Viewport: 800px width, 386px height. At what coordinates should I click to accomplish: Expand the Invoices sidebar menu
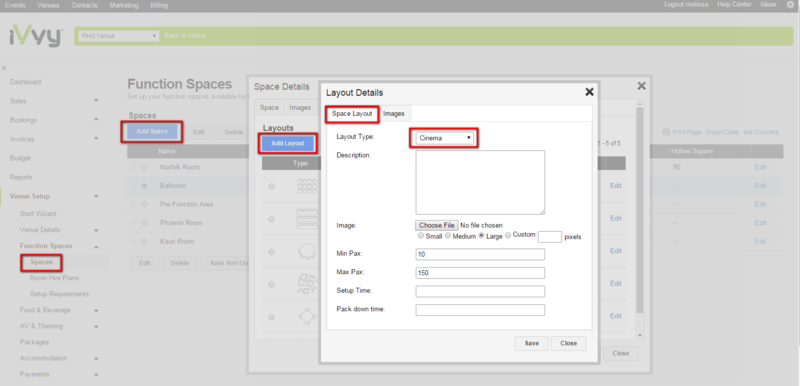point(96,139)
